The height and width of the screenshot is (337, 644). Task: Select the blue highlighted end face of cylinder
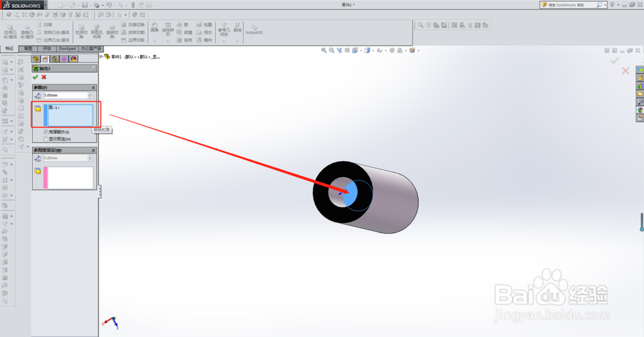[x=350, y=195]
